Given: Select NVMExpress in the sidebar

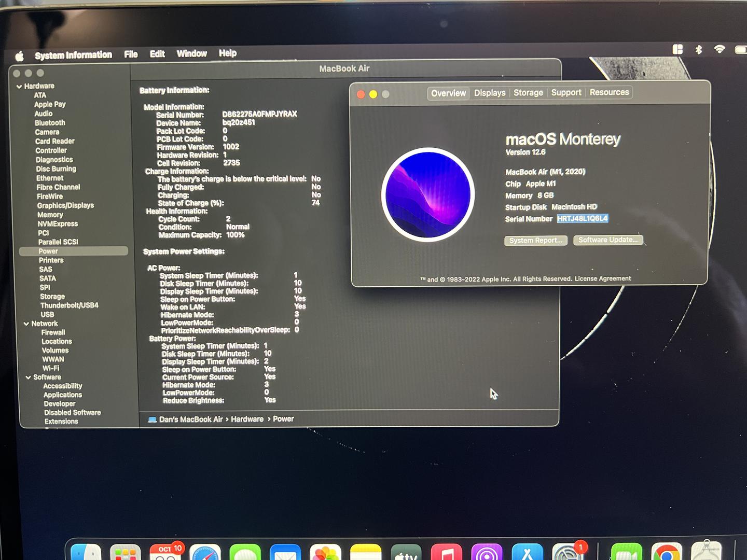Looking at the screenshot, I should 58,224.
